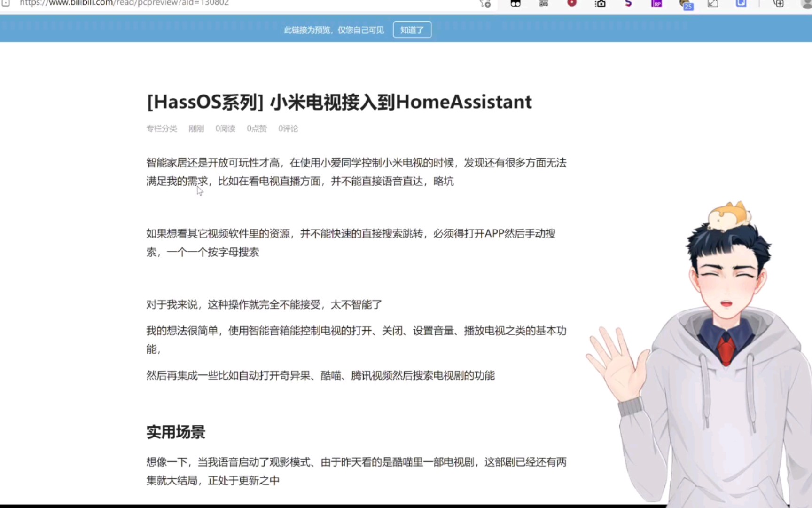This screenshot has width=812, height=508.
Task: Click the site info icon before URL
Action: [x=6, y=3]
